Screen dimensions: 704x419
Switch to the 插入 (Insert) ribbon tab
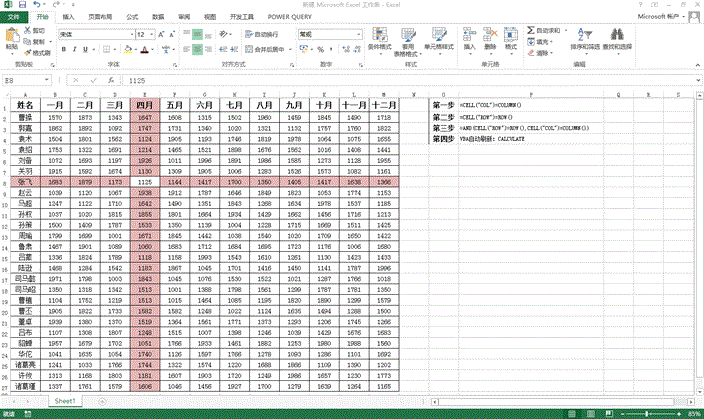click(x=67, y=17)
